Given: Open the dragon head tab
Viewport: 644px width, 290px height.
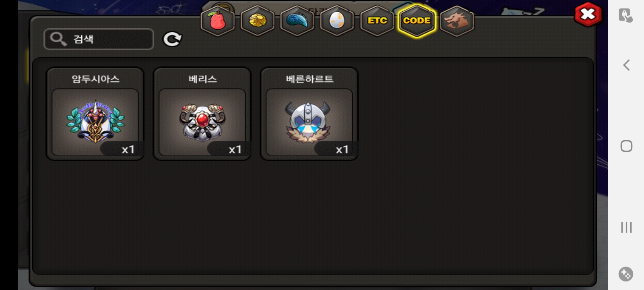Looking at the screenshot, I should coord(457,21).
